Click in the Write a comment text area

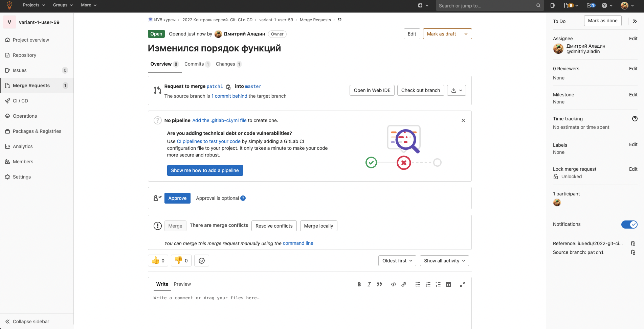point(309,308)
